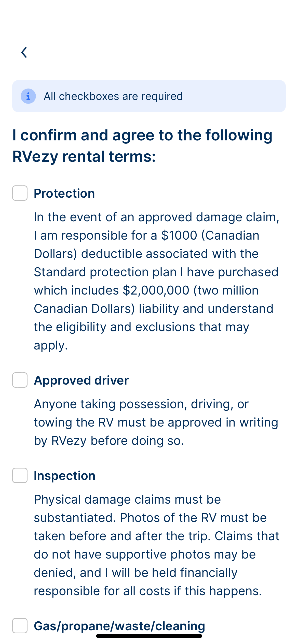The height and width of the screenshot is (644, 298).
Task: Tap the "Physical damage claims" description
Action: pyautogui.click(x=127, y=499)
